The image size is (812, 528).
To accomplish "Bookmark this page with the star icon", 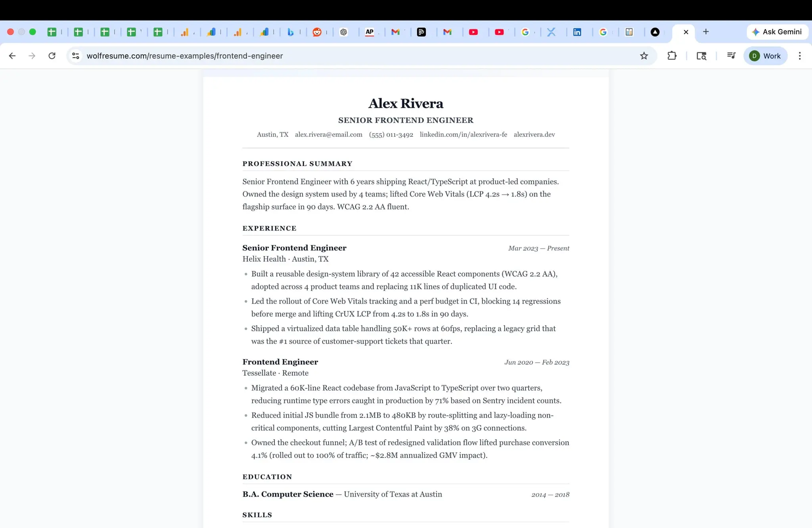I will (x=644, y=56).
